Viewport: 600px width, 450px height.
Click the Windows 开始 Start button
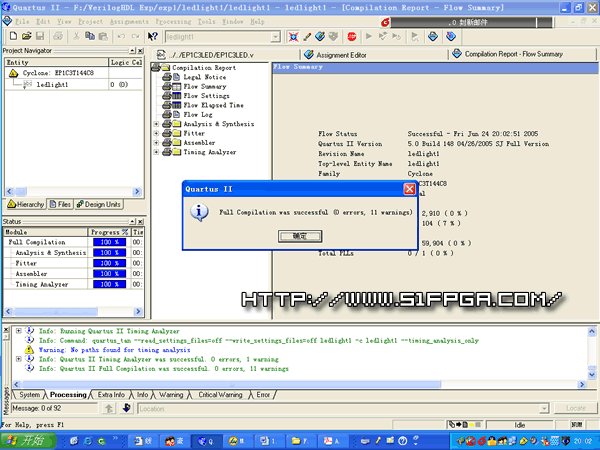[28, 441]
